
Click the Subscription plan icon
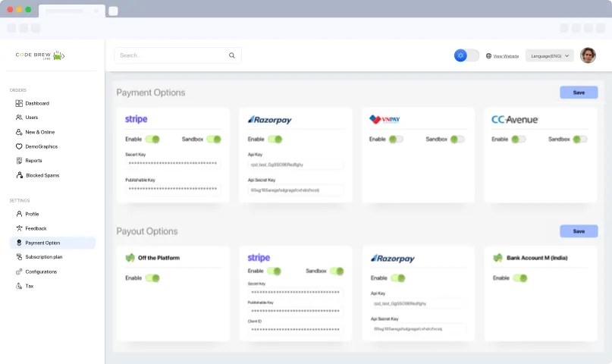[19, 257]
